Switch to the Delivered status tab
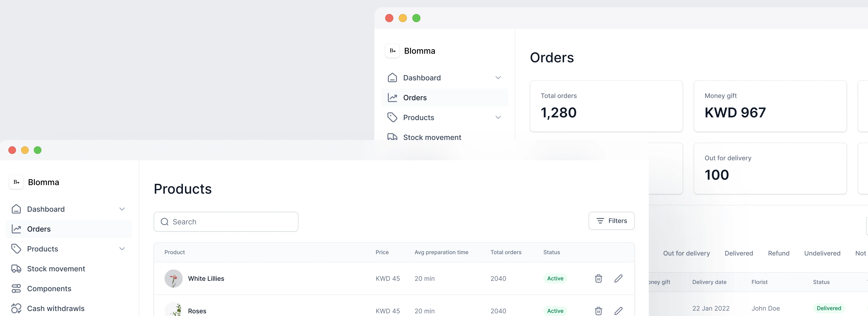 [x=739, y=253]
